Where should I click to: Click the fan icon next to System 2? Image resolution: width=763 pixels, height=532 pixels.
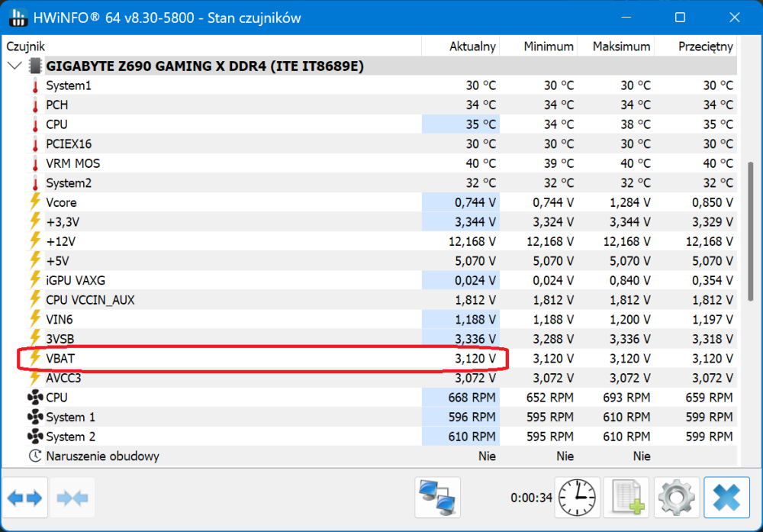(35, 436)
